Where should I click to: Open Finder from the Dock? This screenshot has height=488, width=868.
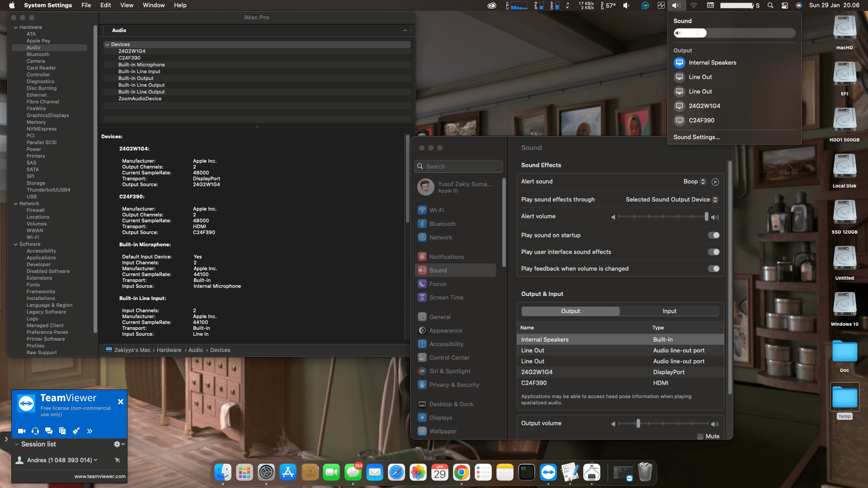pos(223,473)
